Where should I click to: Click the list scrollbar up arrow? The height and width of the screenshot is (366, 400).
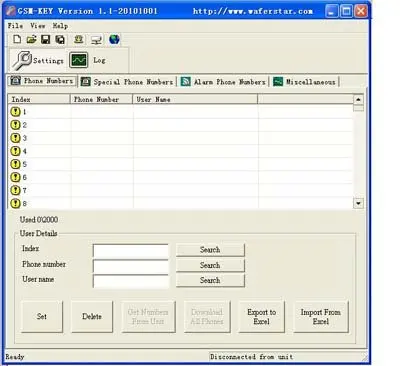(358, 99)
